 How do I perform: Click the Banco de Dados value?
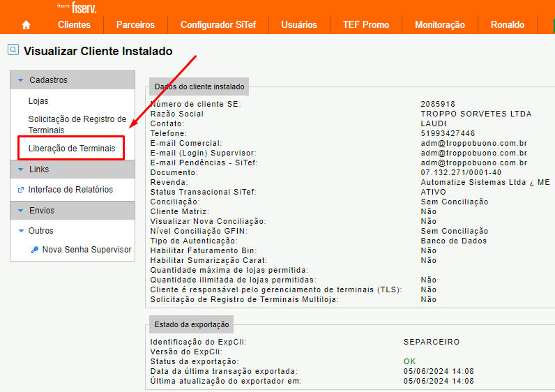[x=454, y=241]
